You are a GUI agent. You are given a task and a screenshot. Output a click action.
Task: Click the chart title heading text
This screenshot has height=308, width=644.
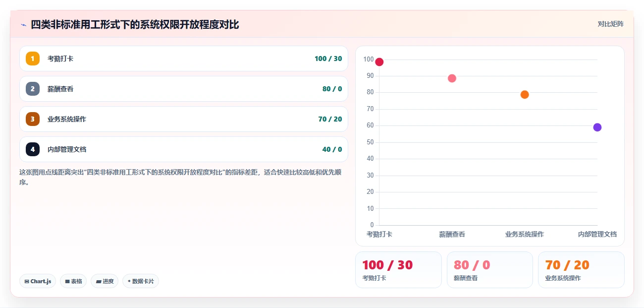click(135, 25)
